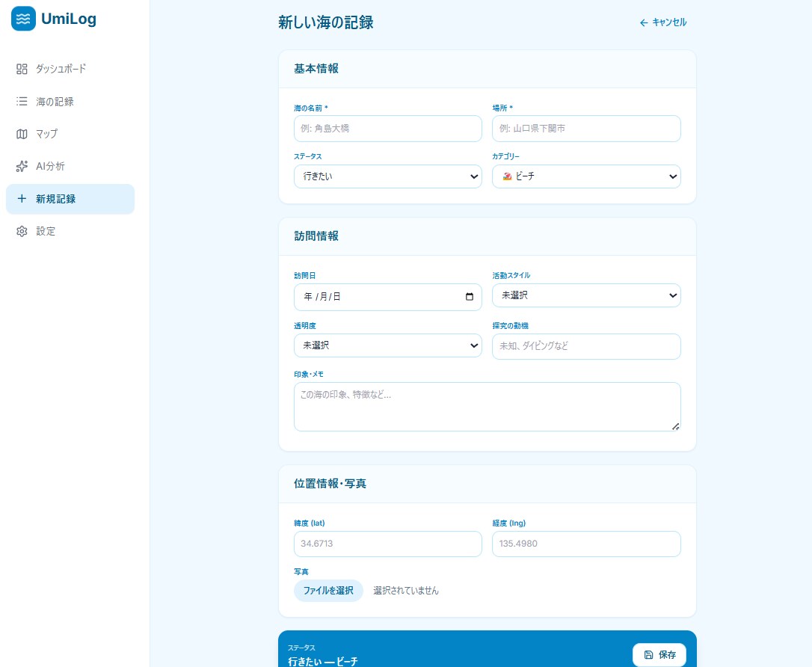Click the 保存 button
812x667 pixels.
click(x=659, y=654)
